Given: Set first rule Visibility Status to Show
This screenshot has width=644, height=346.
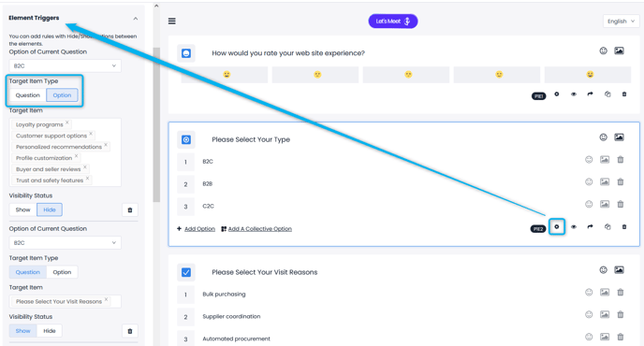Looking at the screenshot, I should (x=23, y=209).
